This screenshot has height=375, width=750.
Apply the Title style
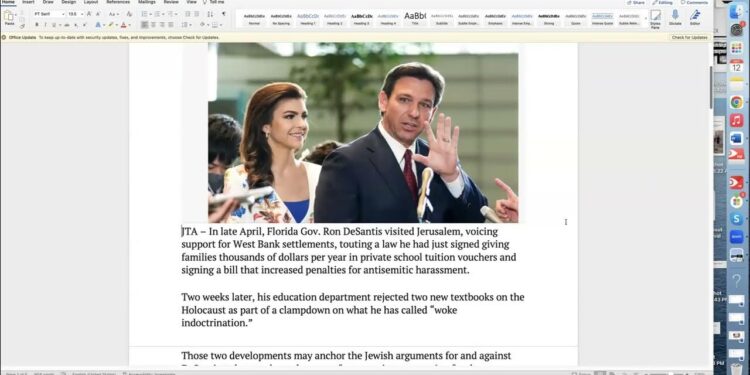coord(415,19)
